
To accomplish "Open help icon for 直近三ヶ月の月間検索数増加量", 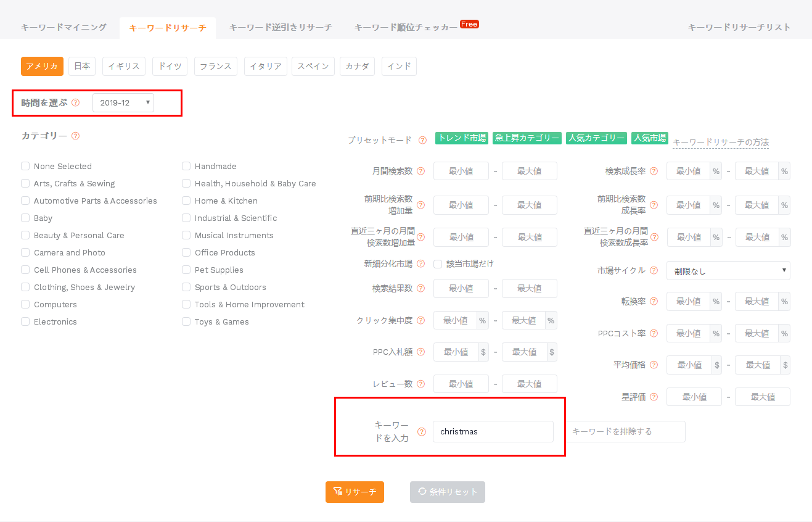I will (420, 237).
